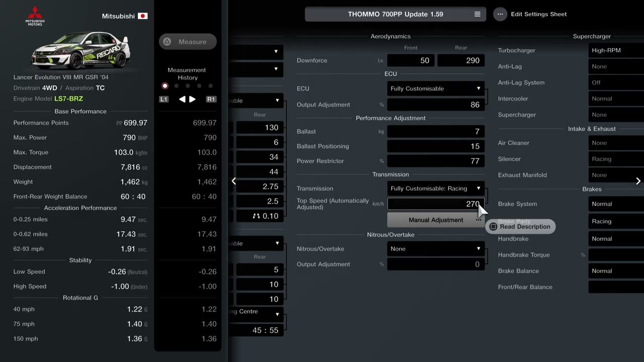Open ECU Fully Customisable dropdown
This screenshot has height=362, width=644.
click(436, 88)
